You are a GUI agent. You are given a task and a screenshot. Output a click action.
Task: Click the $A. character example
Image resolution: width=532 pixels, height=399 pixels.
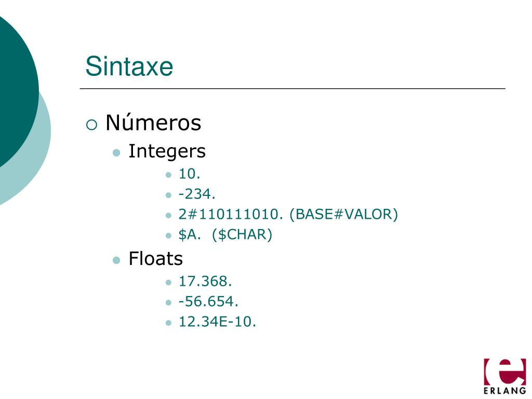[x=190, y=234]
